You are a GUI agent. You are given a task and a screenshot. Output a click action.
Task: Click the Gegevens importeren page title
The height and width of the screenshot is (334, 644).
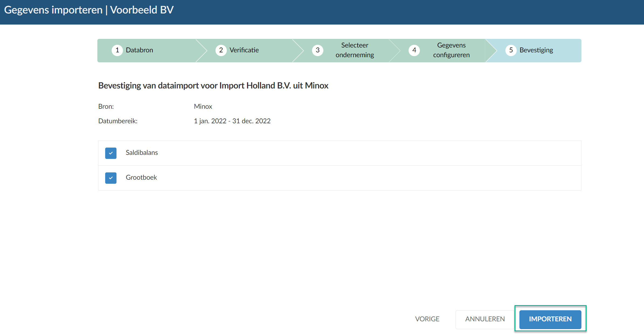pyautogui.click(x=89, y=10)
